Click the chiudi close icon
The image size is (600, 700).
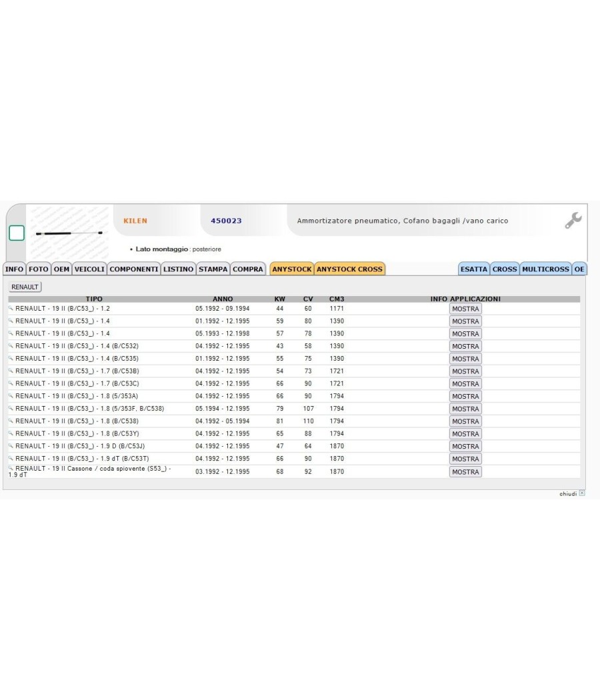tap(582, 493)
